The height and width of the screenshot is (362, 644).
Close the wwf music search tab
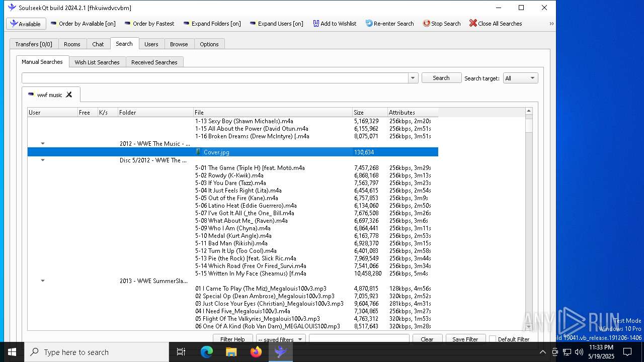[x=69, y=95]
